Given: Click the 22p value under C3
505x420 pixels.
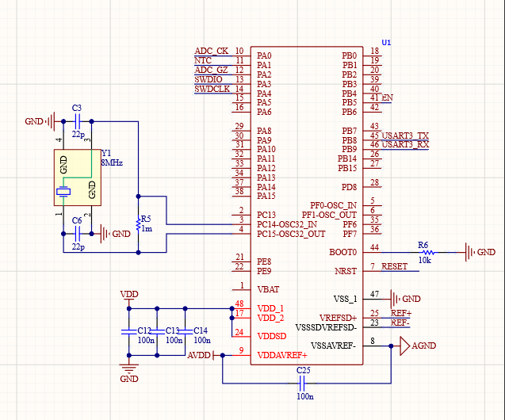Looking at the screenshot, I should 78,134.
